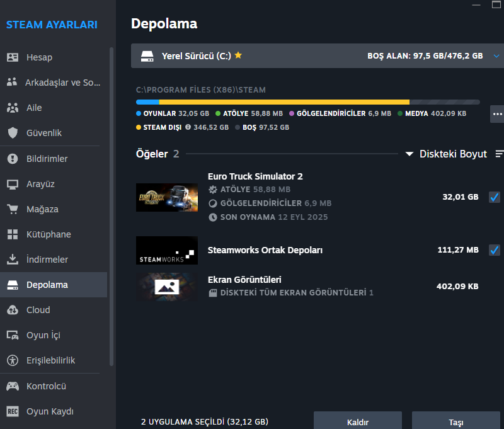504x429 pixels.
Task: Click the 402,09 KB size value
Action: pyautogui.click(x=457, y=287)
